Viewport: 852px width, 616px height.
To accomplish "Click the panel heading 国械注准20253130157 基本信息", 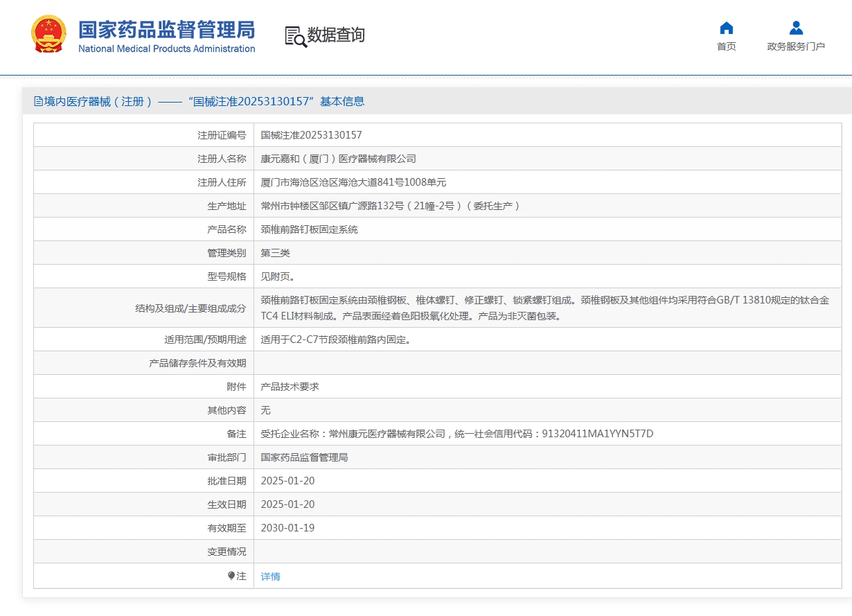I will [x=199, y=101].
